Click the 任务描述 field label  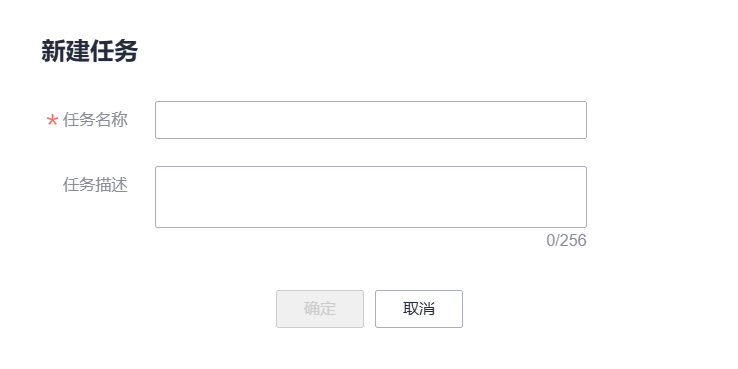click(x=95, y=185)
